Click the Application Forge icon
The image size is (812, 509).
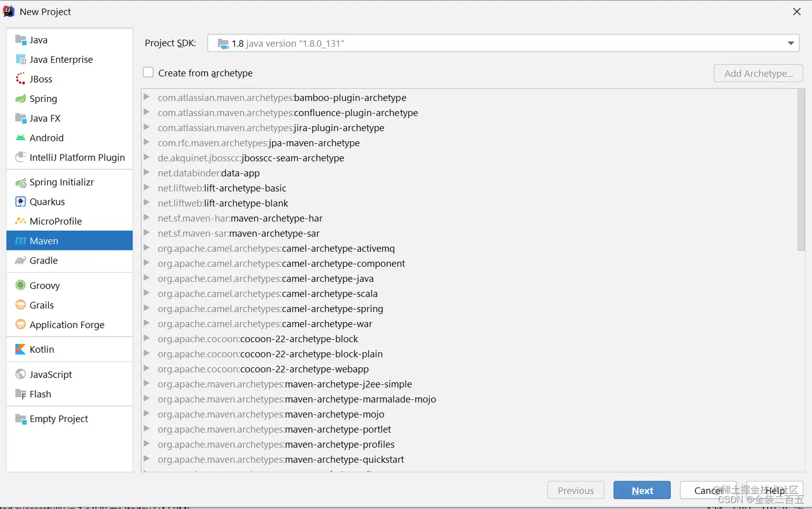point(20,324)
